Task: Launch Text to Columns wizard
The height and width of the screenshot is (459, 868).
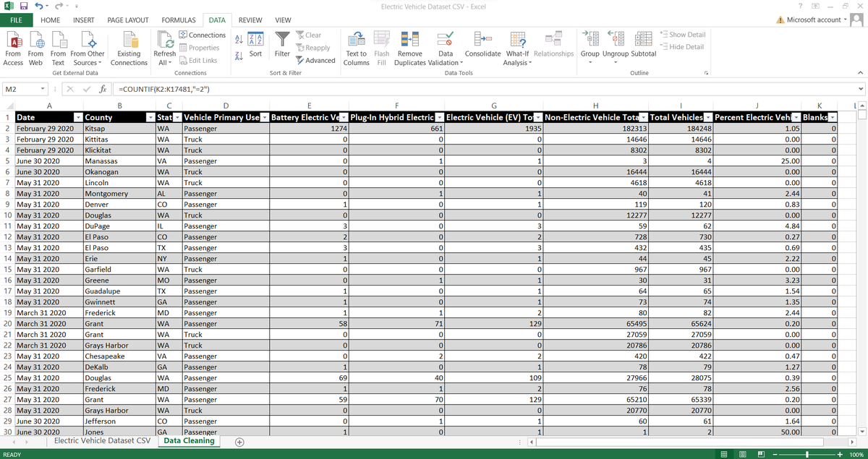Action: point(356,49)
